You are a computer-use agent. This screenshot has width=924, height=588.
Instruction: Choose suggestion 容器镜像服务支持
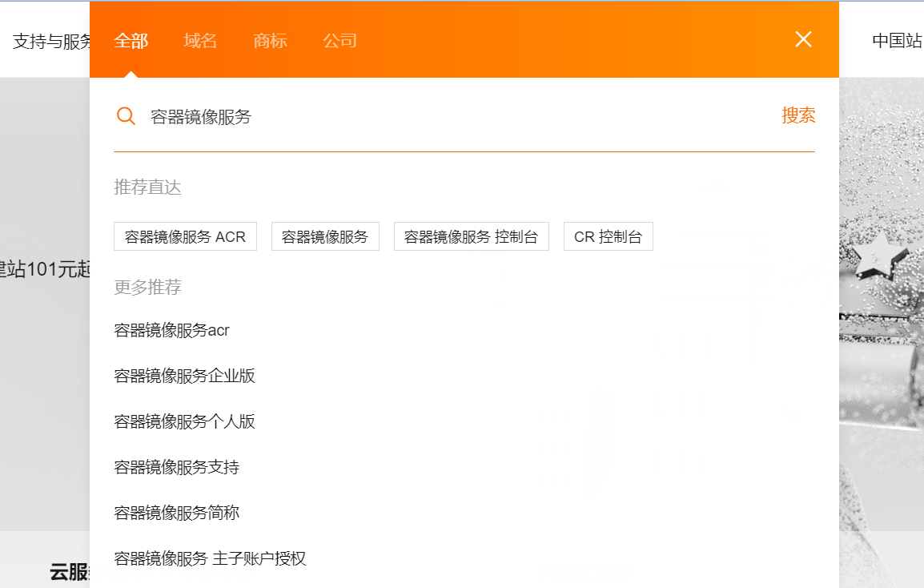177,467
